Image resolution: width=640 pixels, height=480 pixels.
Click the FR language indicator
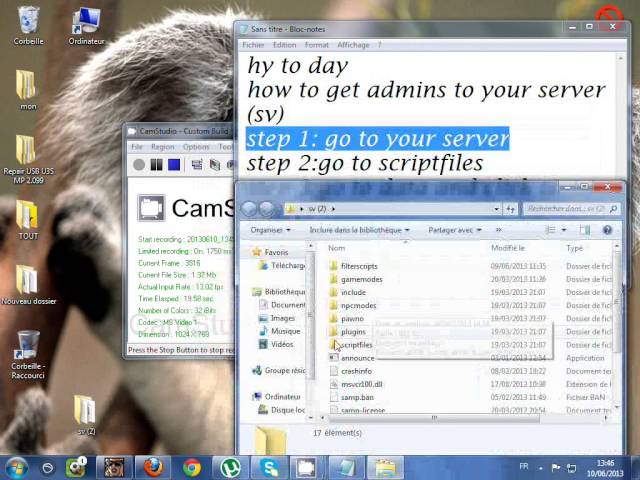pyautogui.click(x=524, y=466)
